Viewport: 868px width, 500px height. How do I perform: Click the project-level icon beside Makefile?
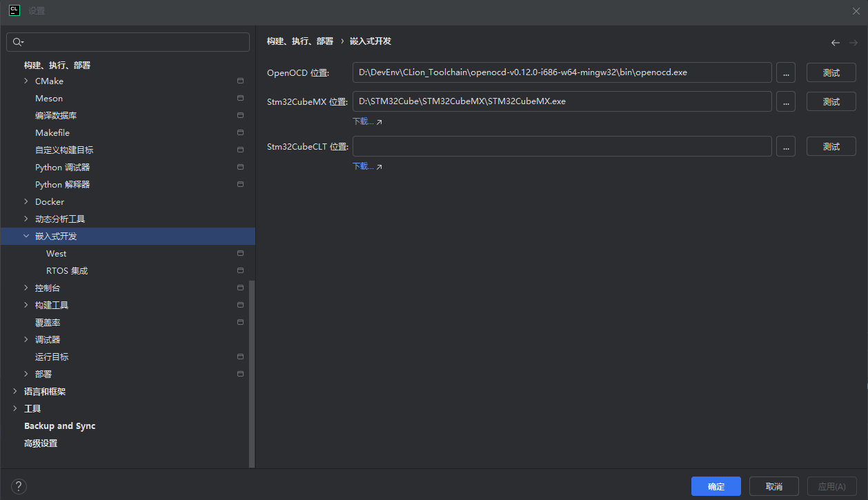[240, 132]
